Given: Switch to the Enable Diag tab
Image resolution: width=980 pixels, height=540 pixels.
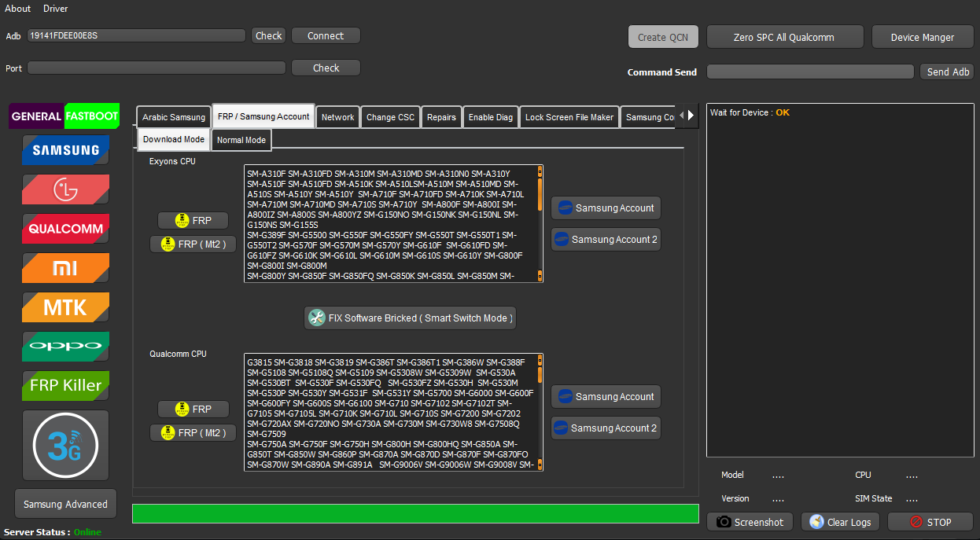Looking at the screenshot, I should coord(491,117).
